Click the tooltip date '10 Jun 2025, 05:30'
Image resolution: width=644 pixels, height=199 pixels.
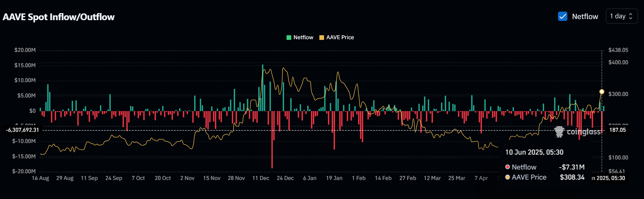[534, 152]
